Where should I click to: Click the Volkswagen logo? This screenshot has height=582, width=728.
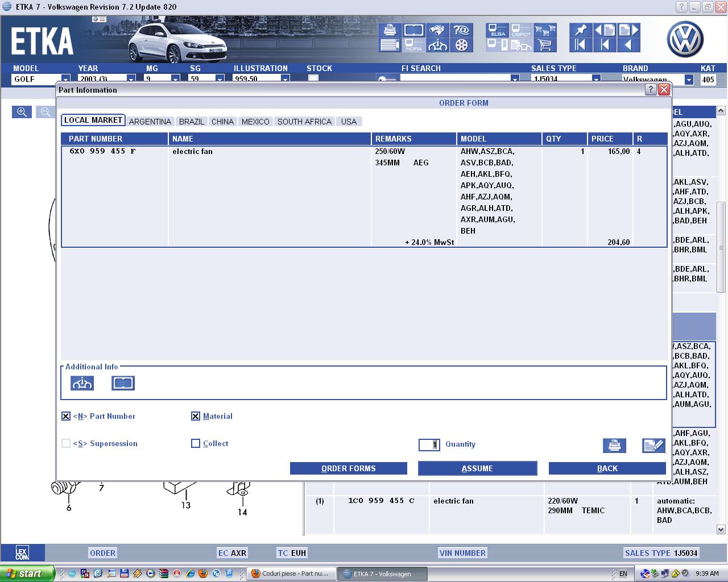685,39
